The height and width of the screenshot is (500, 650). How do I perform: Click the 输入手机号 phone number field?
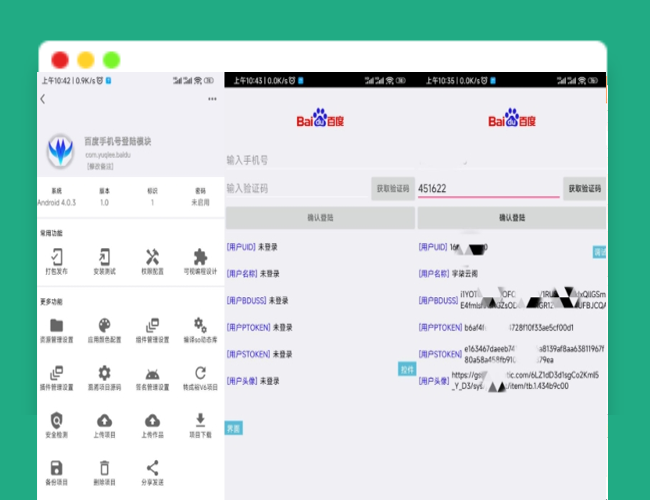coord(320,160)
